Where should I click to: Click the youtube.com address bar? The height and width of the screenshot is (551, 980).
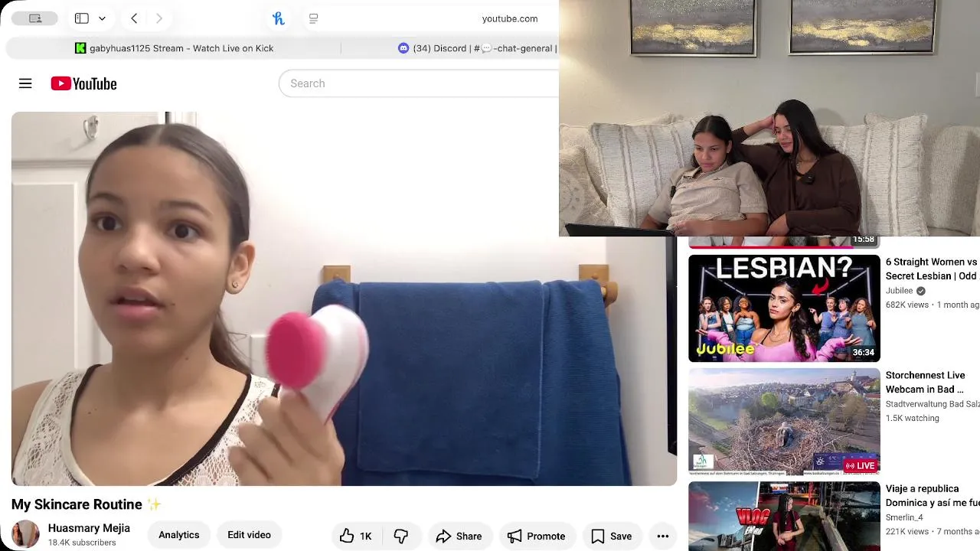point(509,18)
